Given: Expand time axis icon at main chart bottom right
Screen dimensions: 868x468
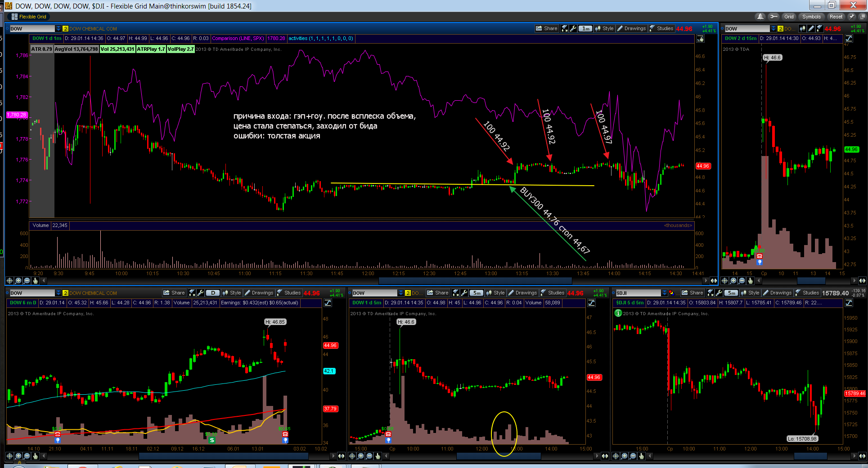Looking at the screenshot, I should point(714,281).
